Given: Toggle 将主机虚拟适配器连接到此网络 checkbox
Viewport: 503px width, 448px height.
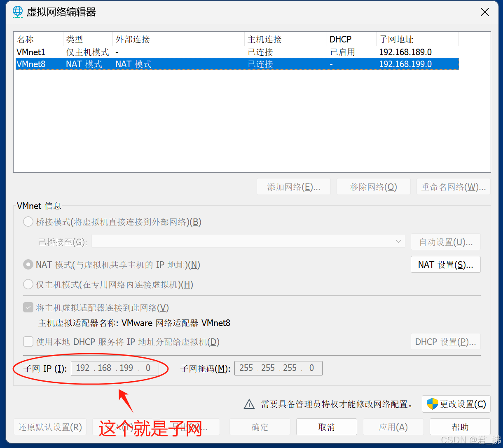Looking at the screenshot, I should (28, 307).
